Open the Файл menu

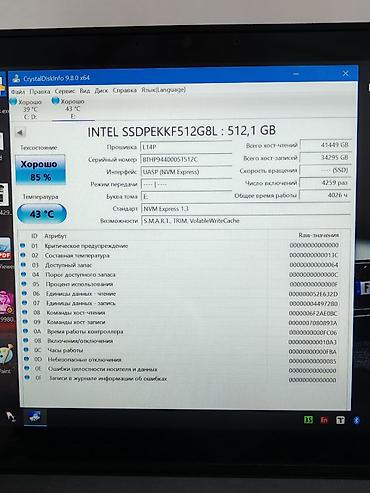click(x=18, y=91)
